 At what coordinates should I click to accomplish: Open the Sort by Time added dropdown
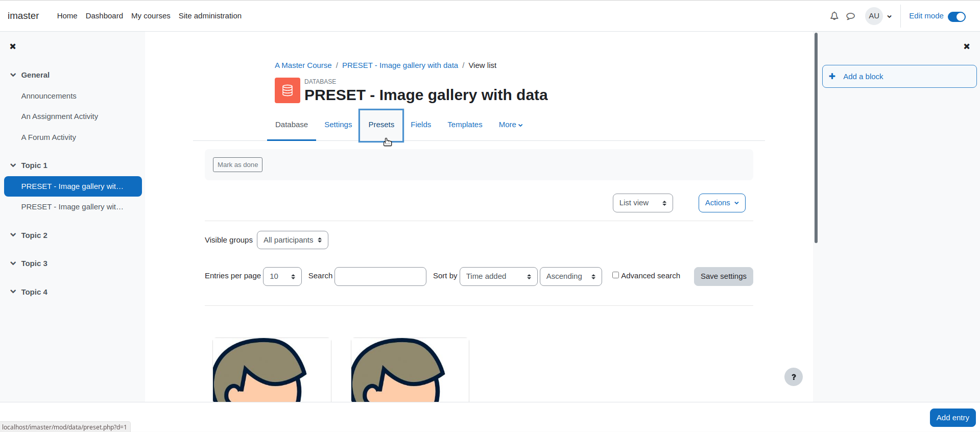click(498, 276)
